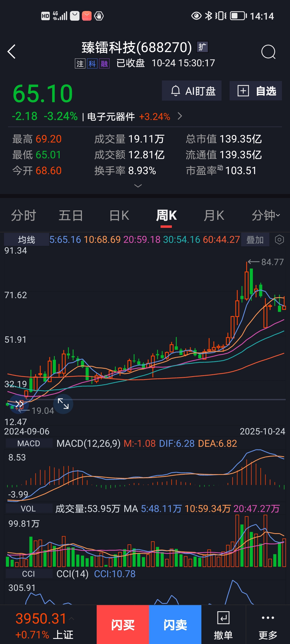Tap the 科 tag badge
Screen dimensions: 290x644
(x=92, y=64)
